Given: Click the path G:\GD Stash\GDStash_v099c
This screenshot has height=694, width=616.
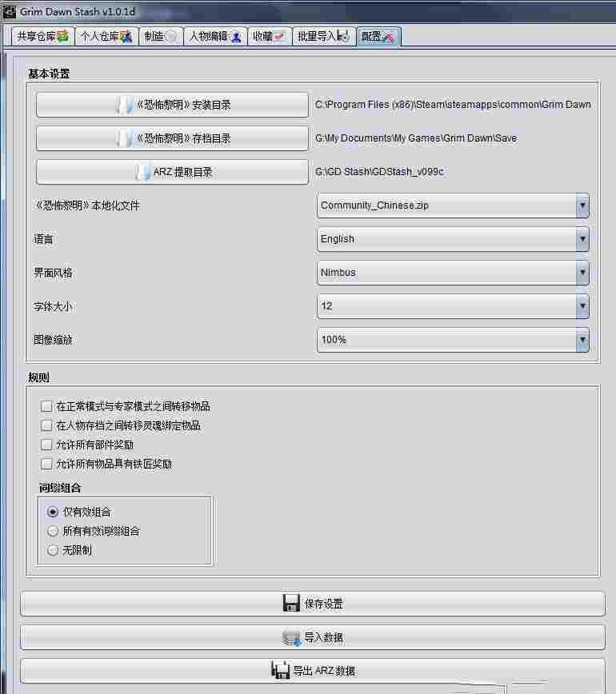Looking at the screenshot, I should tap(379, 171).
